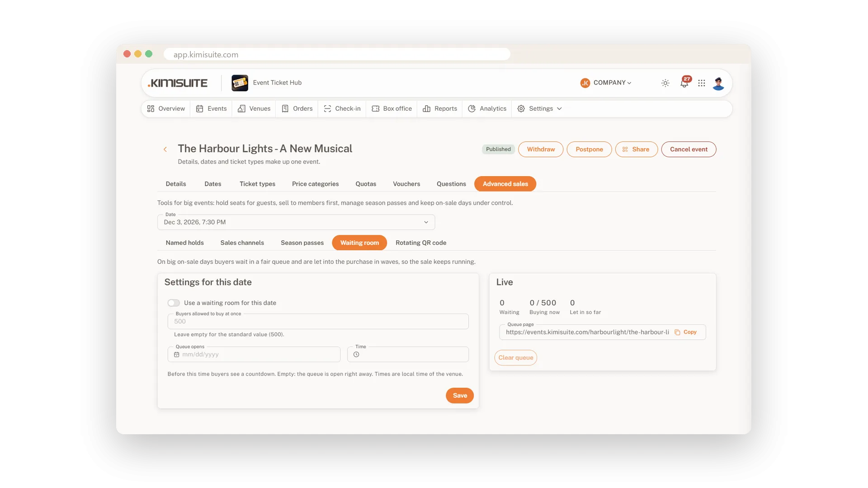This screenshot has width=868, height=488.
Task: Toggle the light theme sun icon
Action: [x=665, y=83]
